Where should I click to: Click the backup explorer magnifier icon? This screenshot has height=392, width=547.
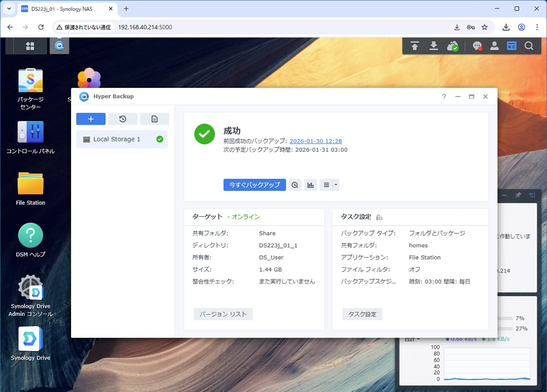tap(295, 185)
